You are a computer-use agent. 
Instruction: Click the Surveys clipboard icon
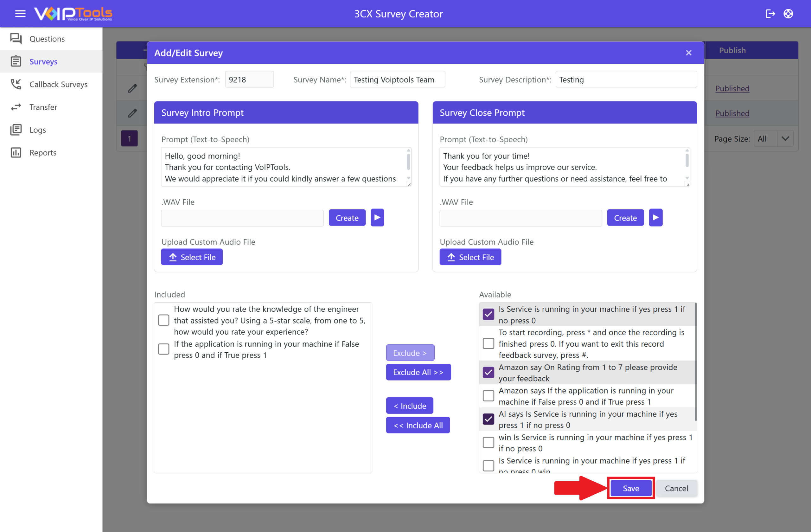[x=16, y=61]
